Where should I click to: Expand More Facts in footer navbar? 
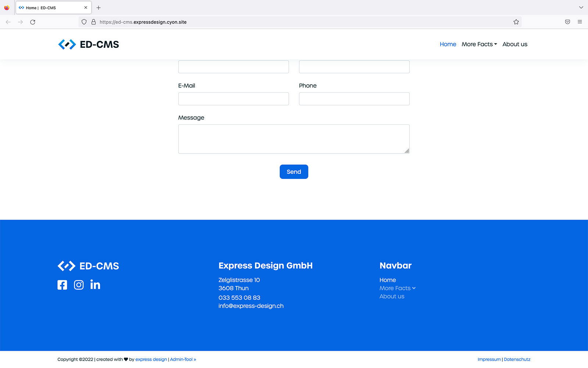397,288
